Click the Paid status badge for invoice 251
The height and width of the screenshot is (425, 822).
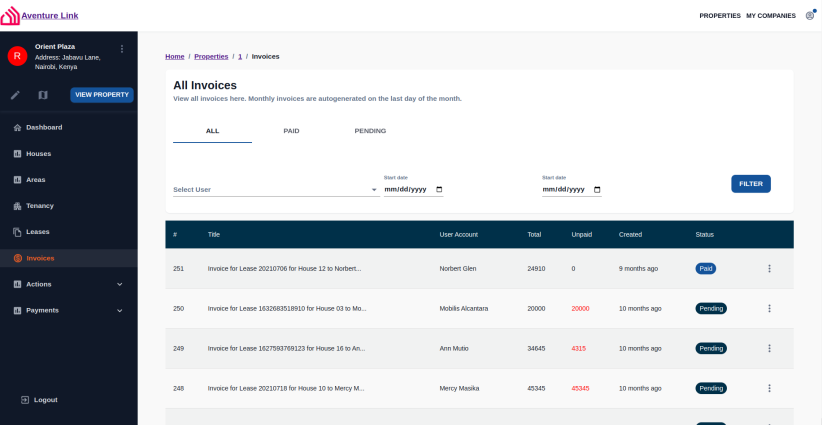[x=706, y=268]
